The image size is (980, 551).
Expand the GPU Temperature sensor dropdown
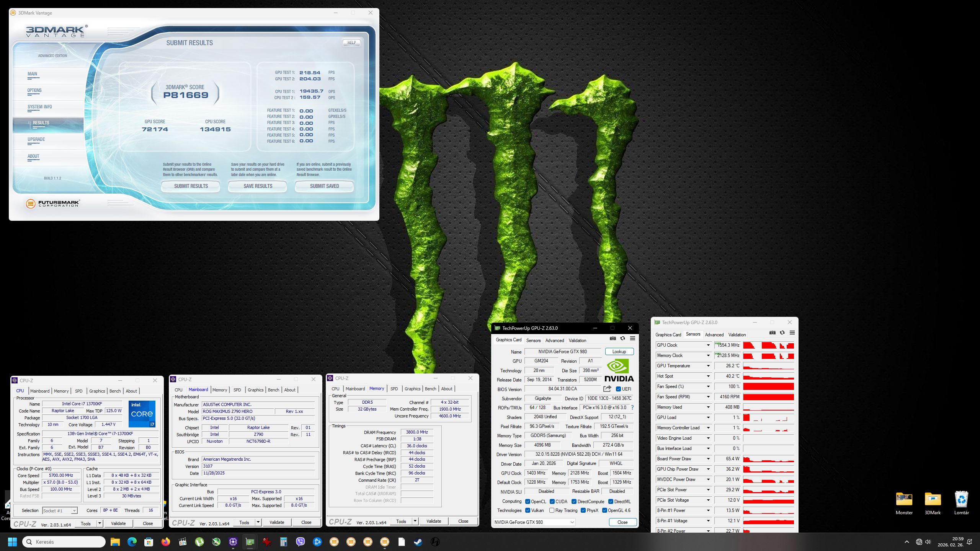coord(708,366)
